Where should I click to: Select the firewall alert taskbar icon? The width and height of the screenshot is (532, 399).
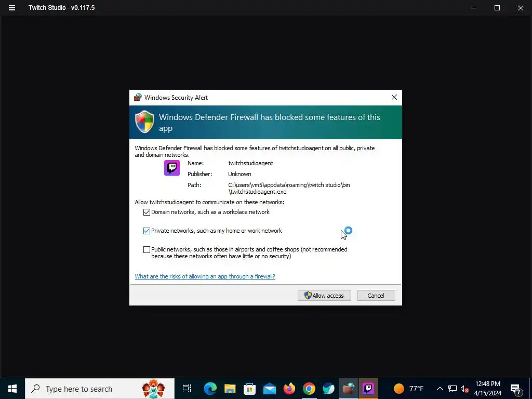(x=349, y=389)
